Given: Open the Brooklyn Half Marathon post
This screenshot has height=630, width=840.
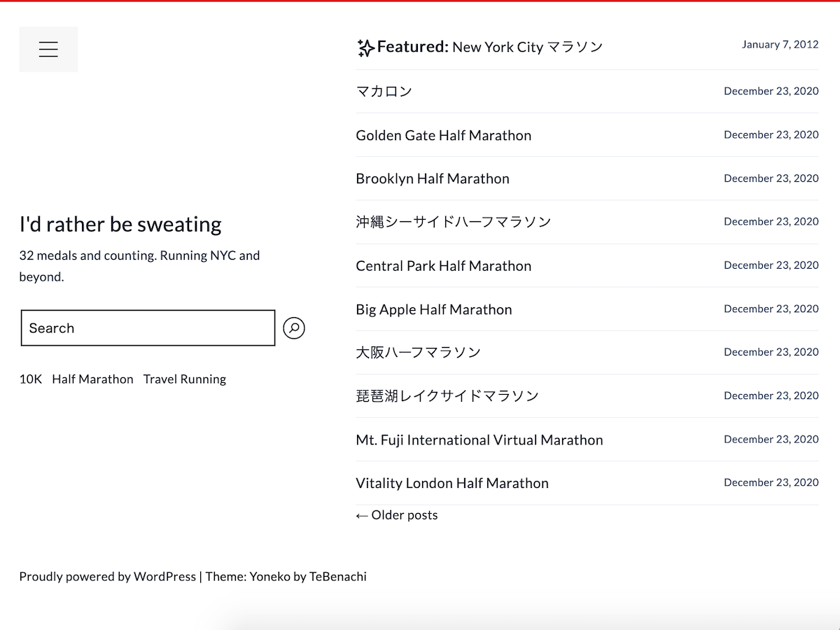Looking at the screenshot, I should [x=432, y=178].
